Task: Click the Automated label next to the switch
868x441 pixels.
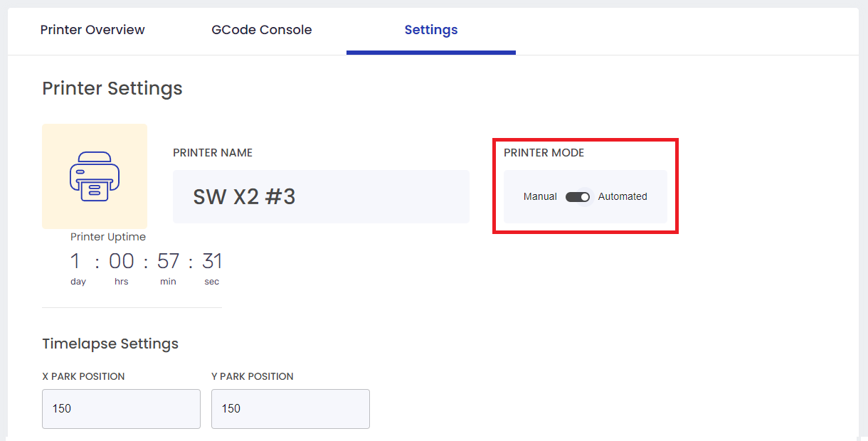Action: tap(623, 196)
